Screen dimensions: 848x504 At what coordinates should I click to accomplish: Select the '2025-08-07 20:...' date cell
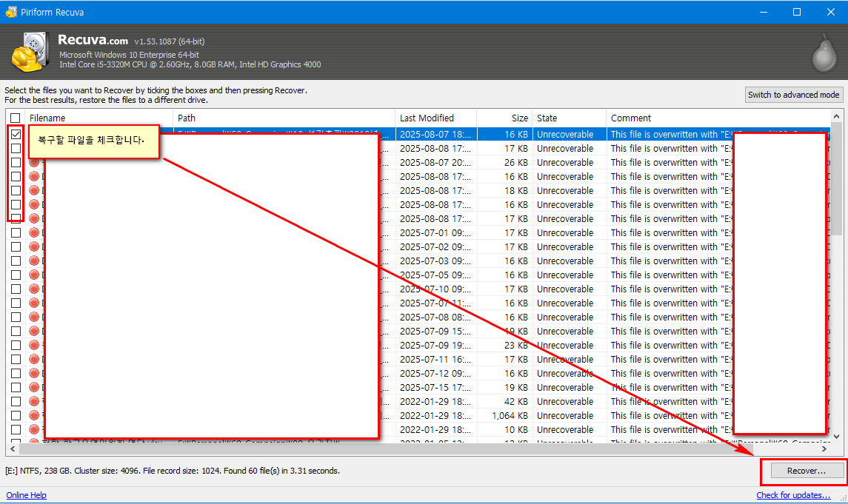click(435, 163)
